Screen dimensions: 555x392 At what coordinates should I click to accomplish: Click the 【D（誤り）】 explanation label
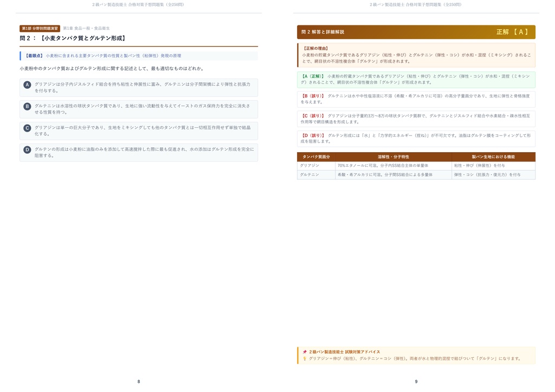(313, 135)
